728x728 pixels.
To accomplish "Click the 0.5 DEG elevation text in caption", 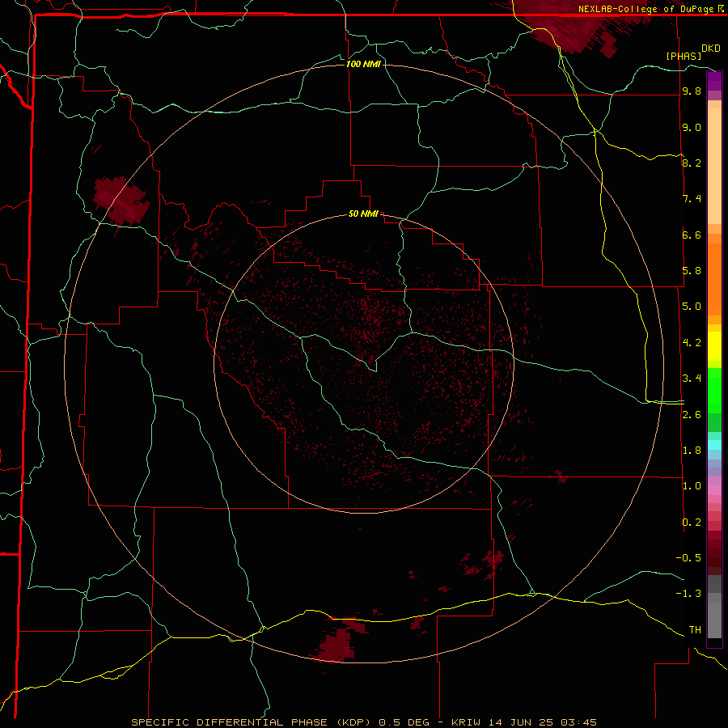I will coord(404,722).
